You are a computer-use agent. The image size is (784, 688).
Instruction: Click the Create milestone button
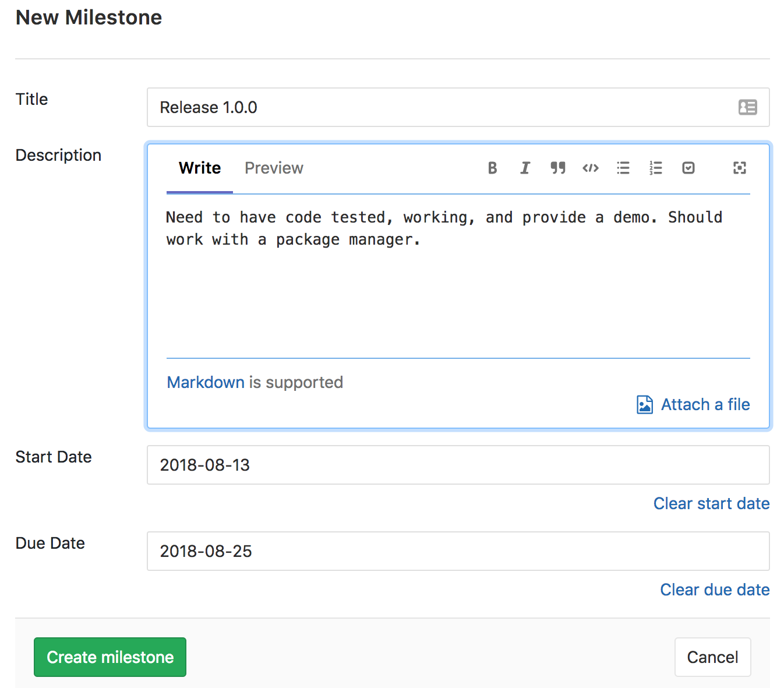[x=110, y=657]
